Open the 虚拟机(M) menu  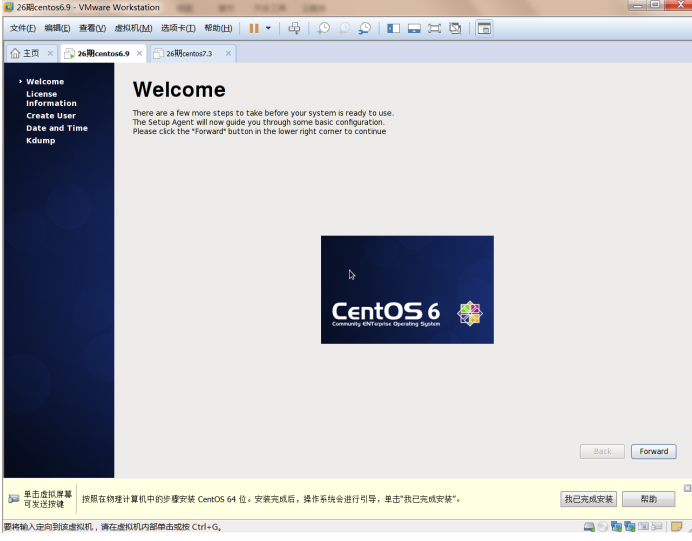[x=133, y=28]
